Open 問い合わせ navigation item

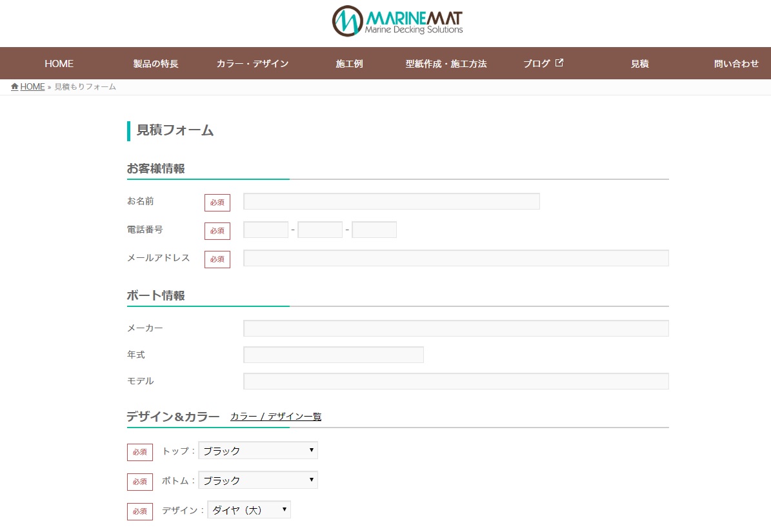click(x=736, y=64)
